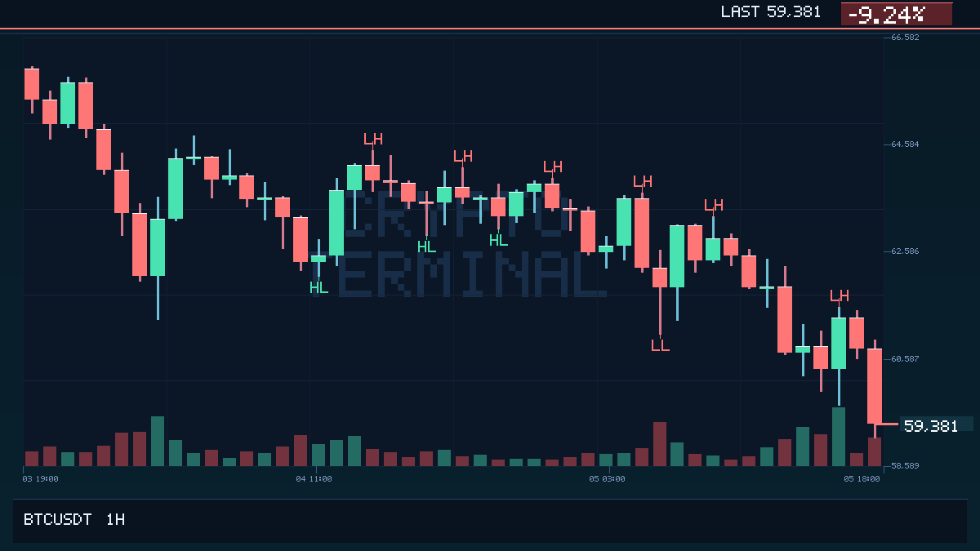Click the BTCUSDT symbol label
The height and width of the screenshot is (551, 980).
tap(57, 519)
